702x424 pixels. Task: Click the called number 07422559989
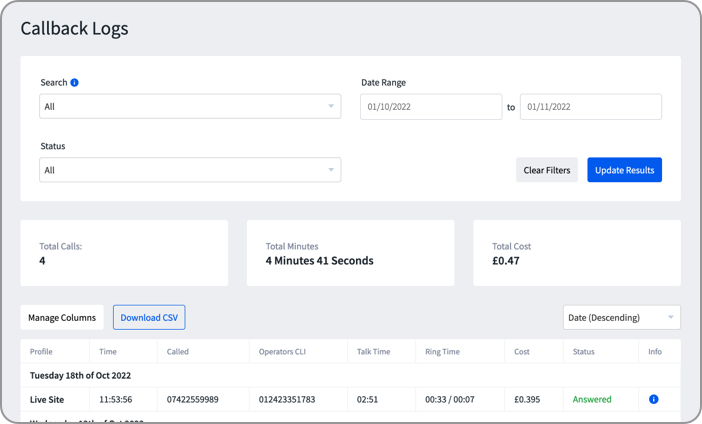(x=193, y=399)
